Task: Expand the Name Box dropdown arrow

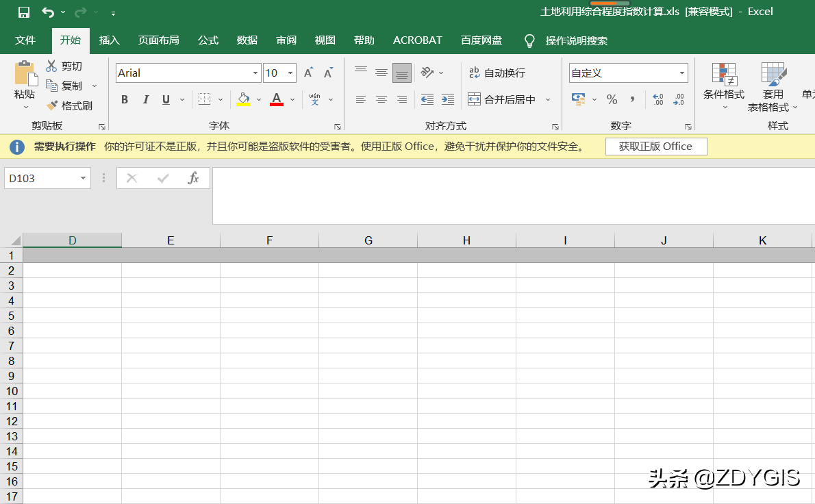Action: (83, 178)
